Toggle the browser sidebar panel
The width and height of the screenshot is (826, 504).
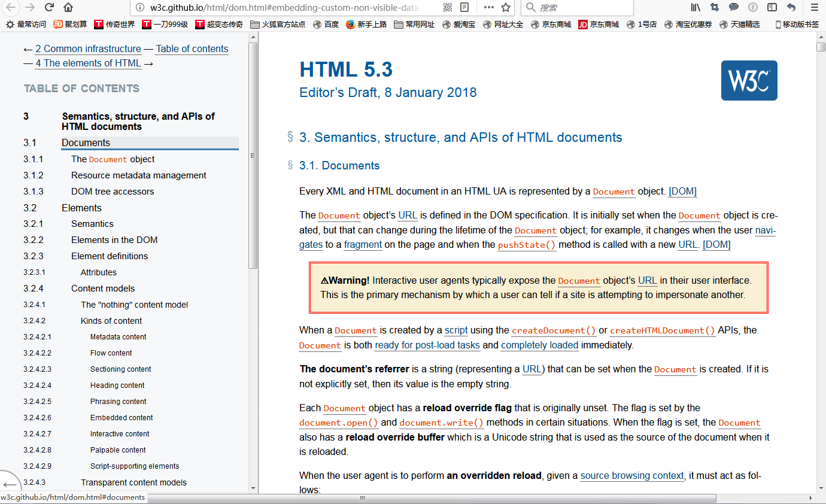(772, 7)
